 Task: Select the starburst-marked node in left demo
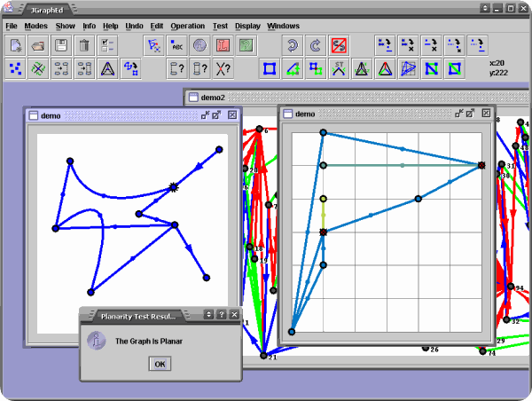pos(174,187)
